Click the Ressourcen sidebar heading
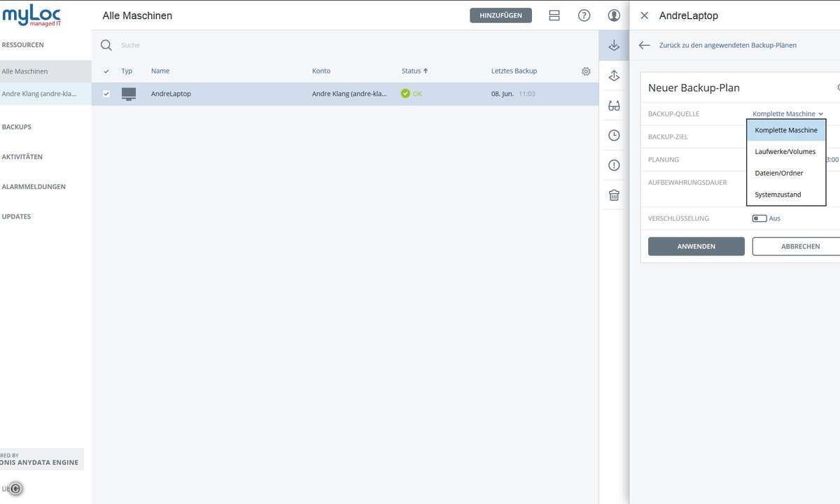The height and width of the screenshot is (504, 840). click(23, 45)
